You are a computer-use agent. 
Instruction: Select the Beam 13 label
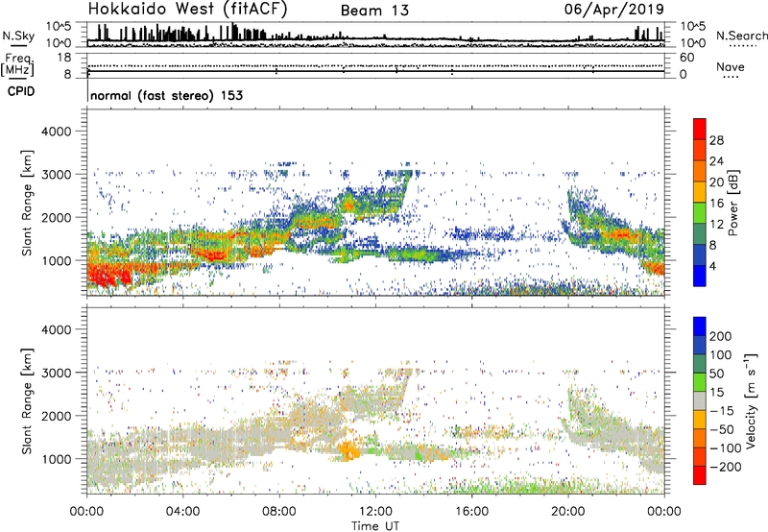point(374,11)
